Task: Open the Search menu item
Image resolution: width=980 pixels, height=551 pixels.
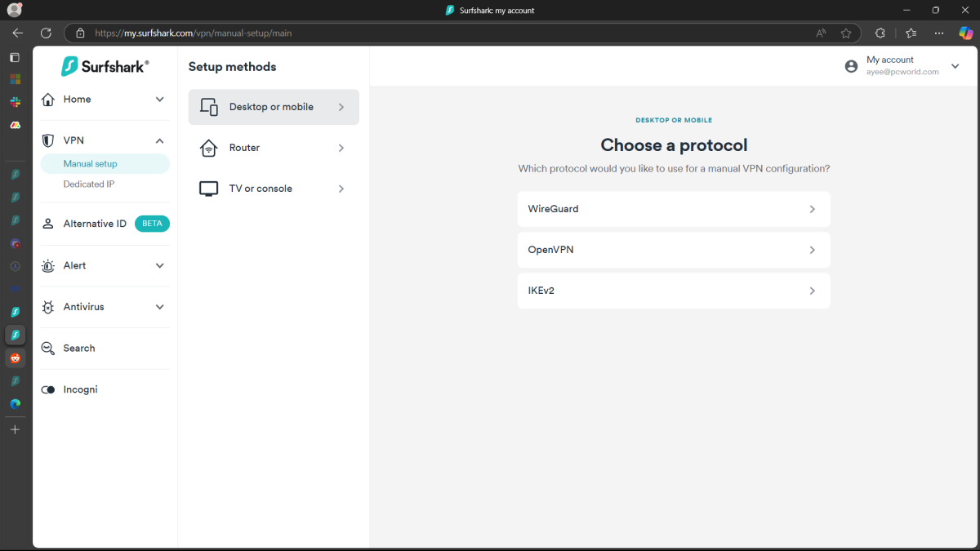Action: click(79, 349)
